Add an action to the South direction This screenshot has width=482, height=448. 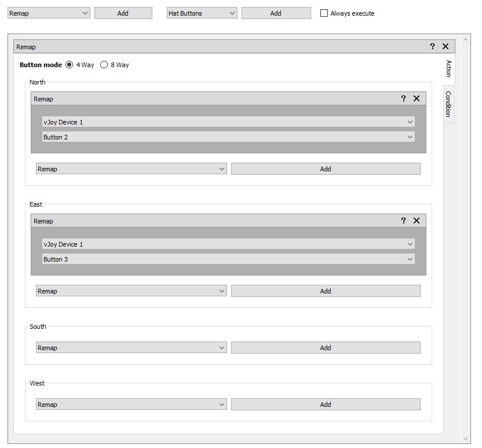[326, 348]
